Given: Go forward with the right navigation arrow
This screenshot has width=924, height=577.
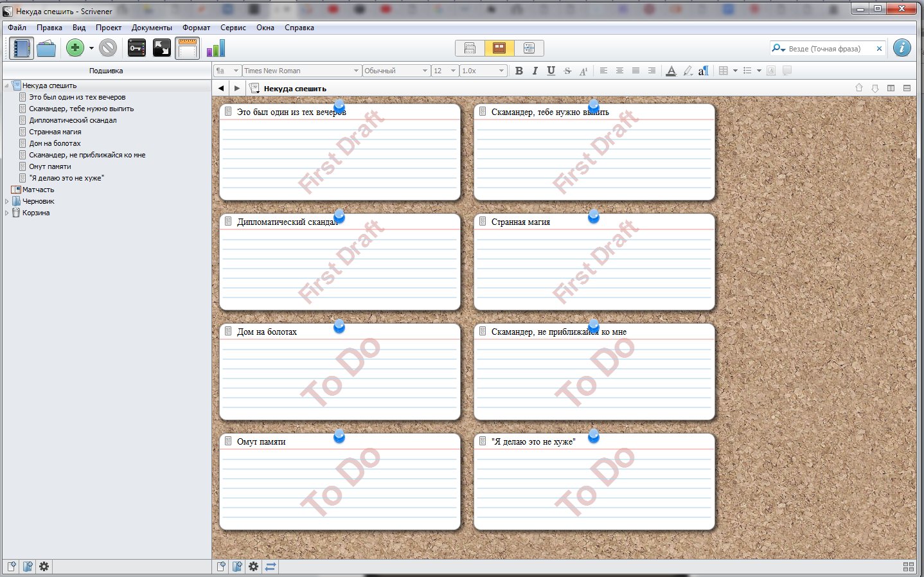Looking at the screenshot, I should click(x=237, y=88).
